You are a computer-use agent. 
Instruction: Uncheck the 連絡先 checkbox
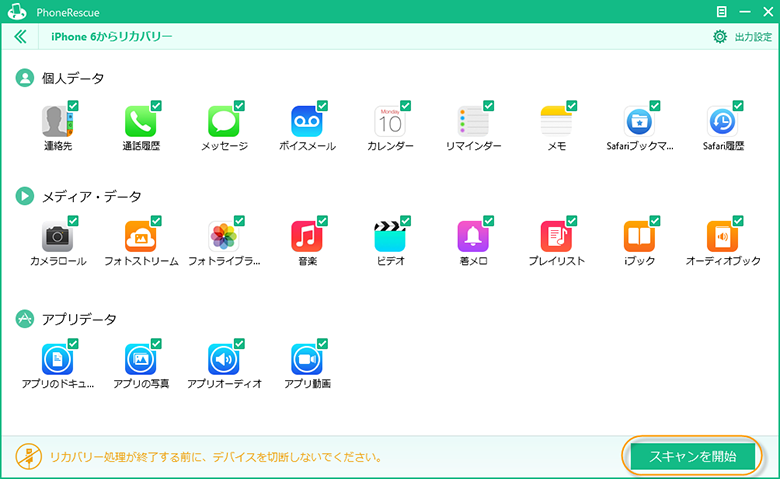point(73,105)
